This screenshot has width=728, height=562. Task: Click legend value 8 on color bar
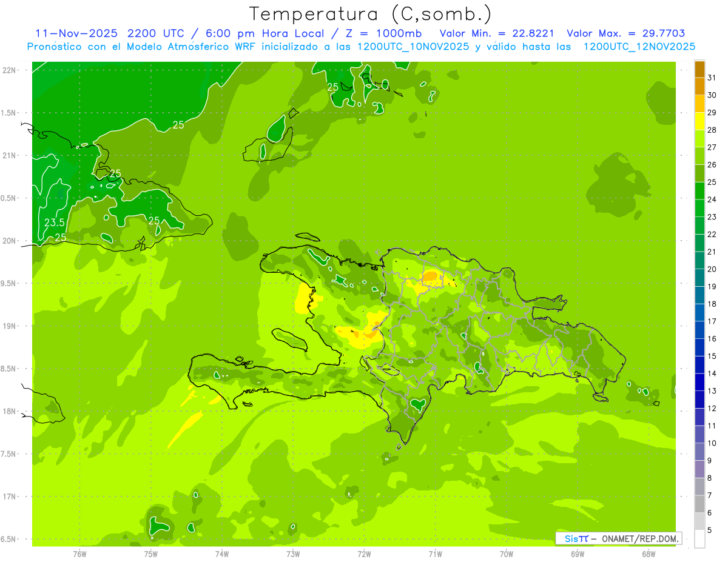coord(710,478)
